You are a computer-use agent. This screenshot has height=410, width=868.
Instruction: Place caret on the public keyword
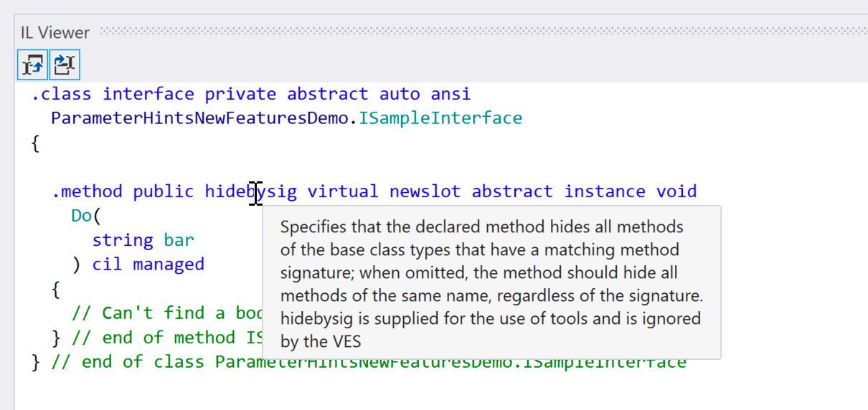coord(163,191)
